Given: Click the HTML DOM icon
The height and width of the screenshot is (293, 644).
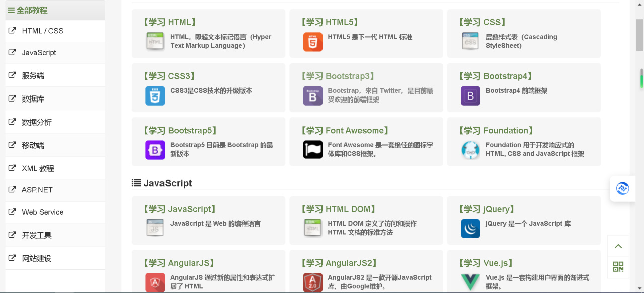Looking at the screenshot, I should coord(313,228).
